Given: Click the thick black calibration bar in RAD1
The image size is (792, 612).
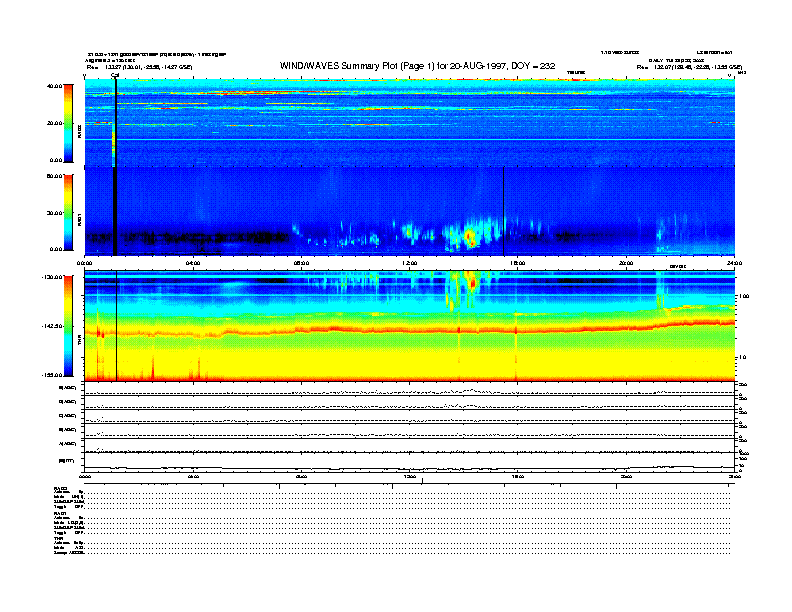Looking at the screenshot, I should point(115,211).
